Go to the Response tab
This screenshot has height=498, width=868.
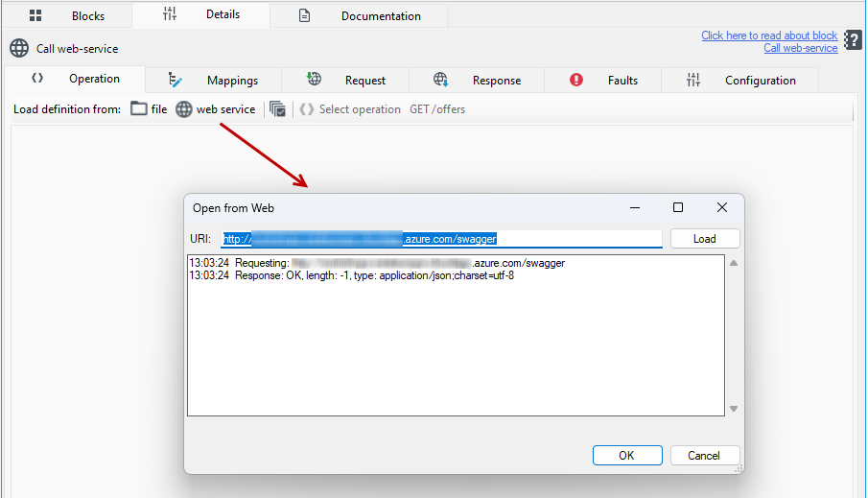click(477, 81)
